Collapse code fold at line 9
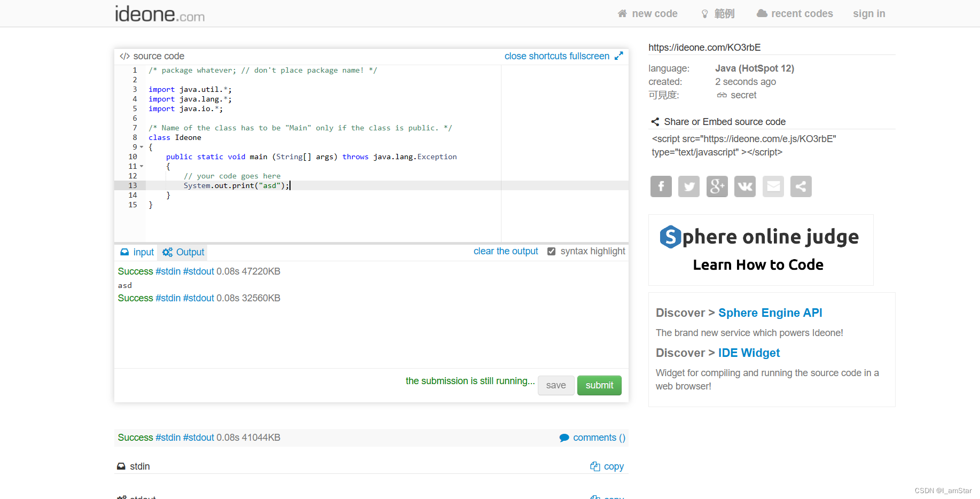Screen dimensions: 980x499 coord(142,147)
